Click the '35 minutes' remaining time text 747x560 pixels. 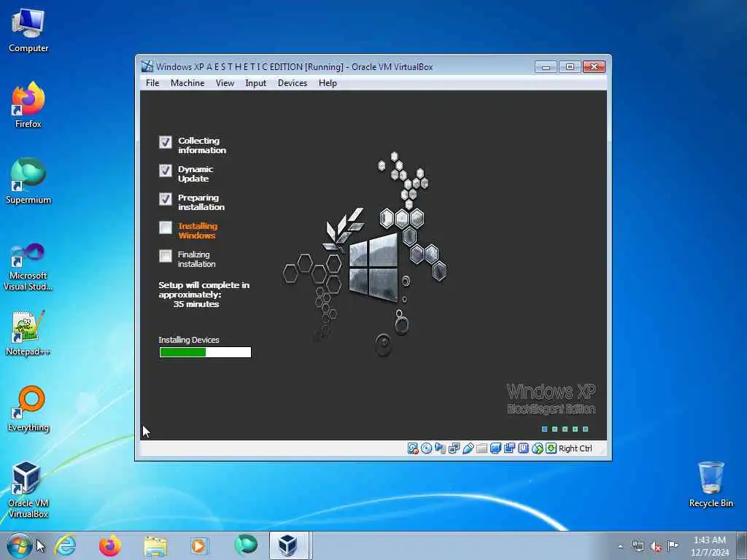(x=196, y=304)
